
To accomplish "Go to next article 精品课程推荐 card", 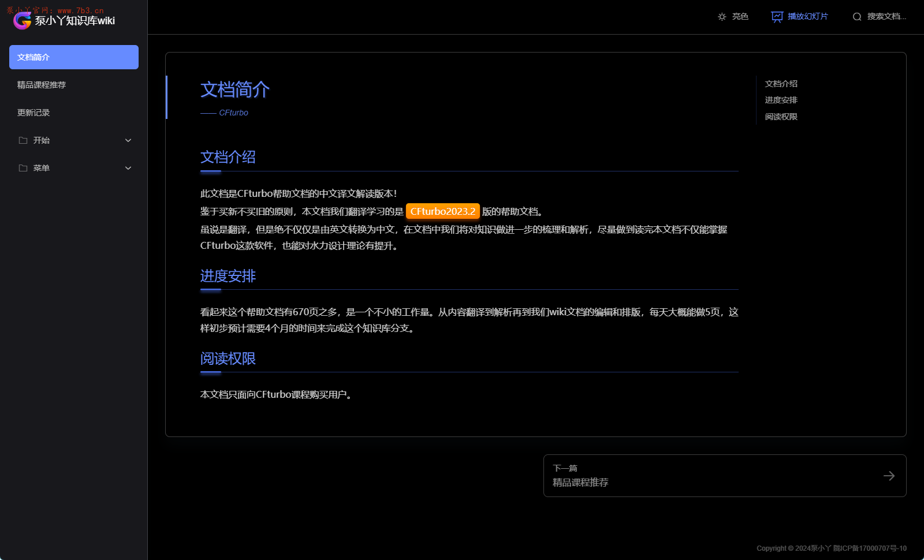I will click(725, 476).
